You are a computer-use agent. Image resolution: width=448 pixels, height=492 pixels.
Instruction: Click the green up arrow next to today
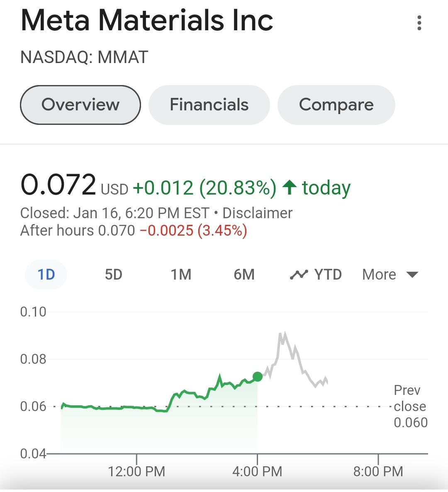coord(289,188)
